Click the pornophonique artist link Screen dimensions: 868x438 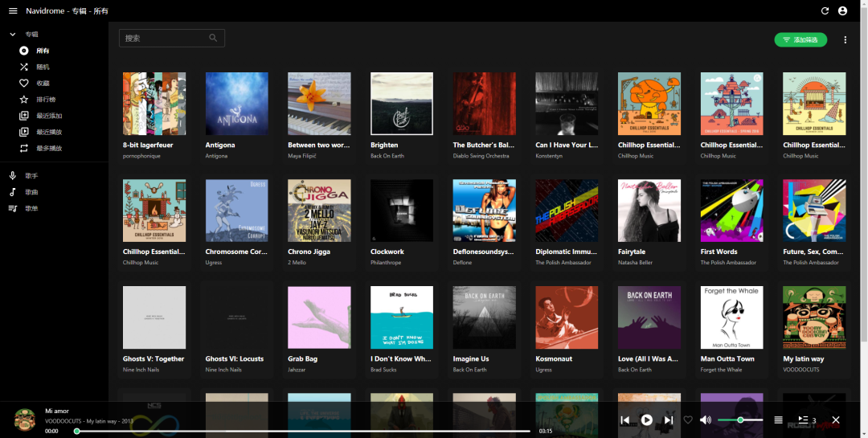(141, 156)
